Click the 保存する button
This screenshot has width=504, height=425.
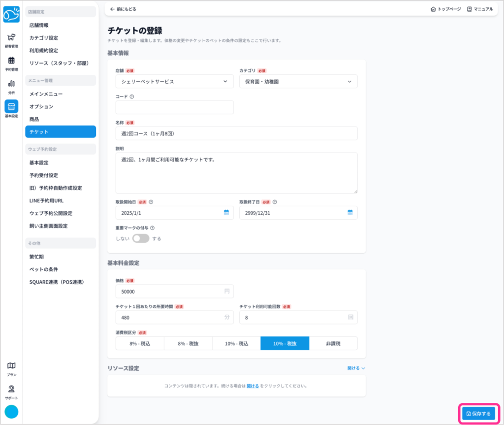coord(478,414)
